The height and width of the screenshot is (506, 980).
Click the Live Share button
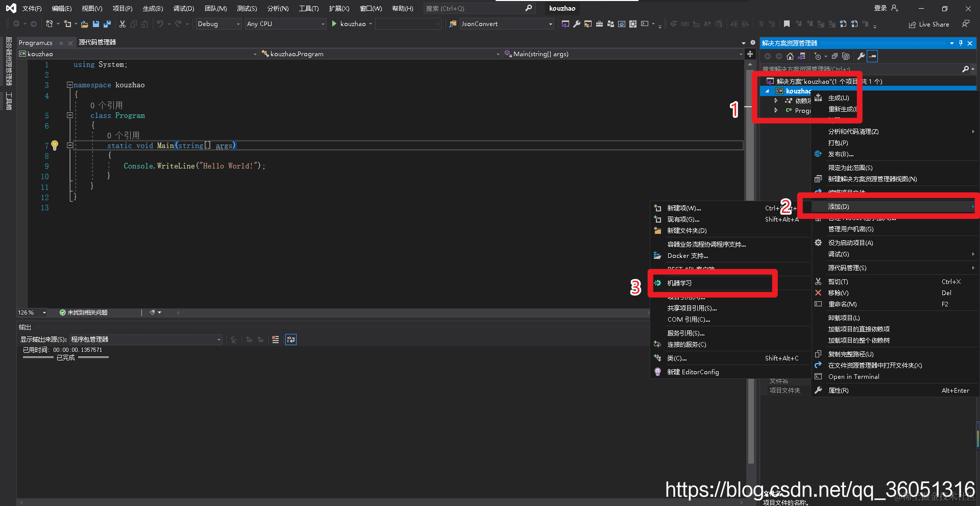pos(929,24)
